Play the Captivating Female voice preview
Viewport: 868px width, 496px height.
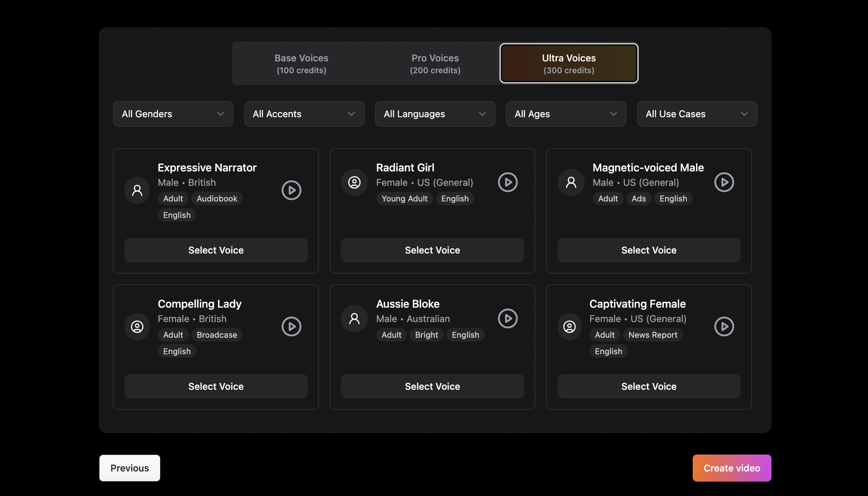tap(724, 326)
